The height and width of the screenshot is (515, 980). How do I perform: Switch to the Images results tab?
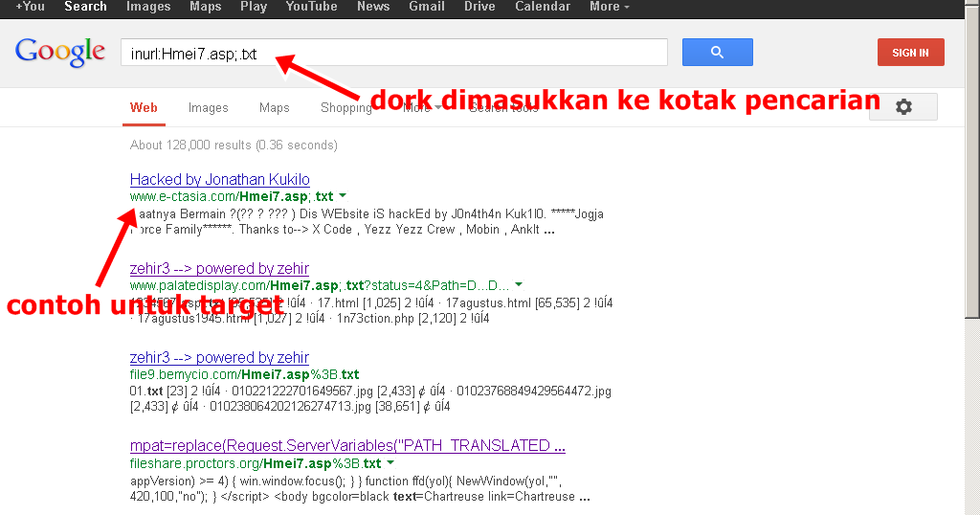208,108
